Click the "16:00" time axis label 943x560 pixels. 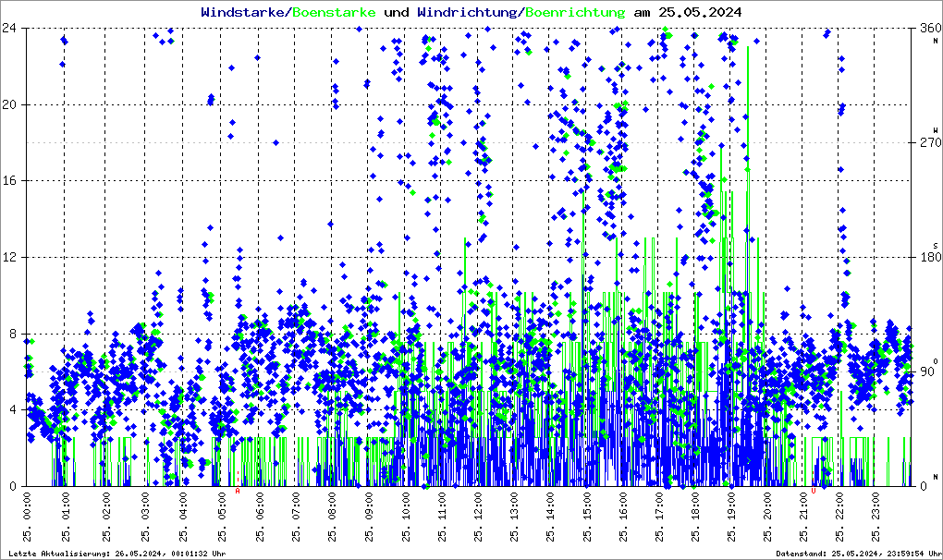[x=623, y=505]
